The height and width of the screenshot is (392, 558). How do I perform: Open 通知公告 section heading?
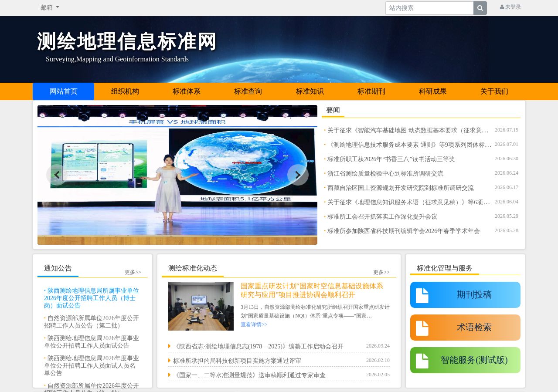(x=58, y=268)
